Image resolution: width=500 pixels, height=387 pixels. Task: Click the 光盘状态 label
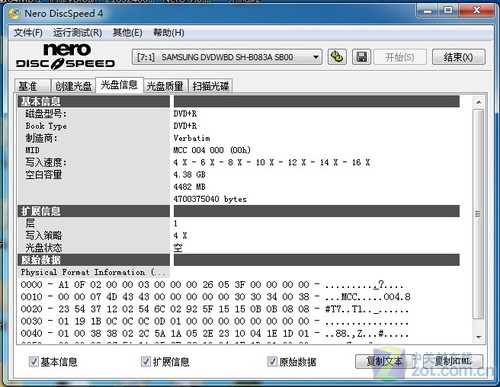tap(44, 248)
